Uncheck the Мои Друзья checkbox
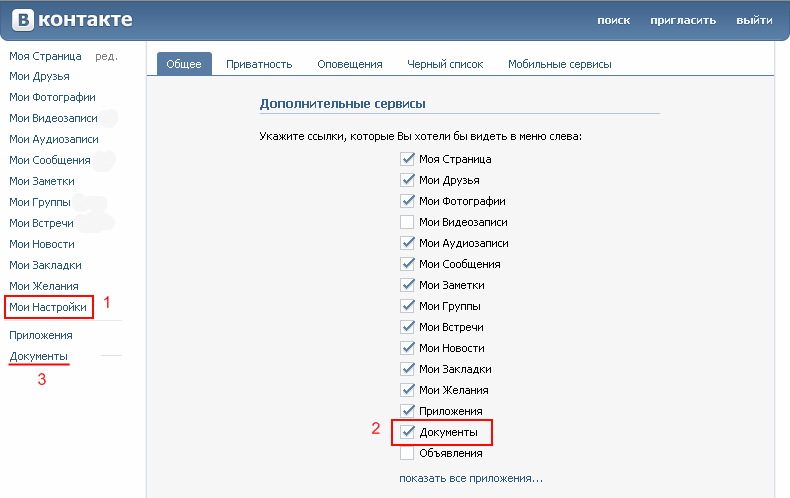Viewport: 790px width, 498px height. pyautogui.click(x=407, y=180)
